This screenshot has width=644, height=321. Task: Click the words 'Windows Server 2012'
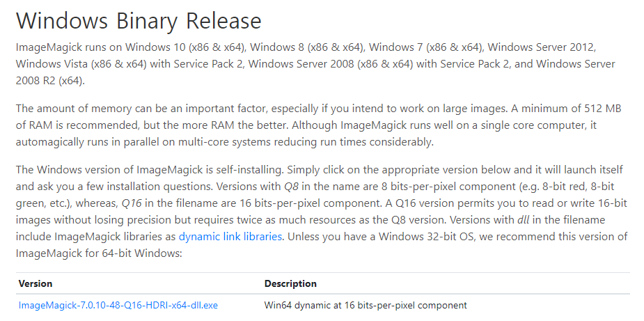pyautogui.click(x=542, y=47)
